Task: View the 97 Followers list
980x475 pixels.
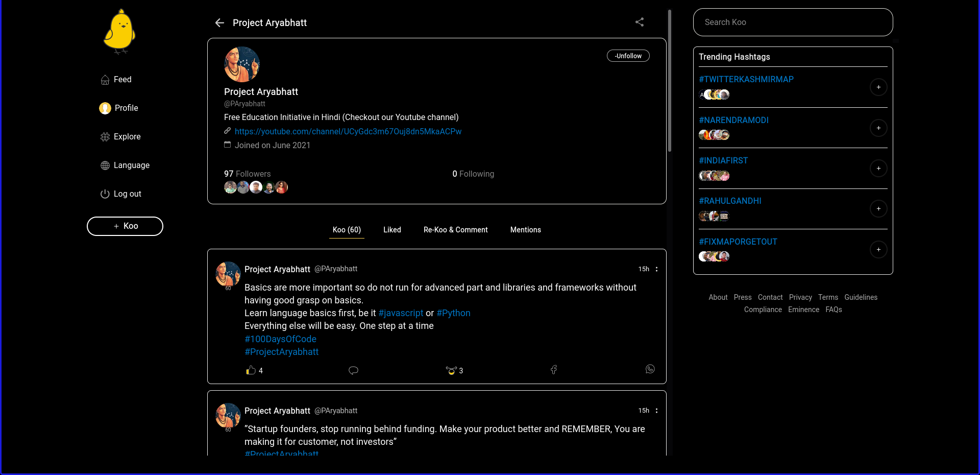Action: (x=248, y=174)
